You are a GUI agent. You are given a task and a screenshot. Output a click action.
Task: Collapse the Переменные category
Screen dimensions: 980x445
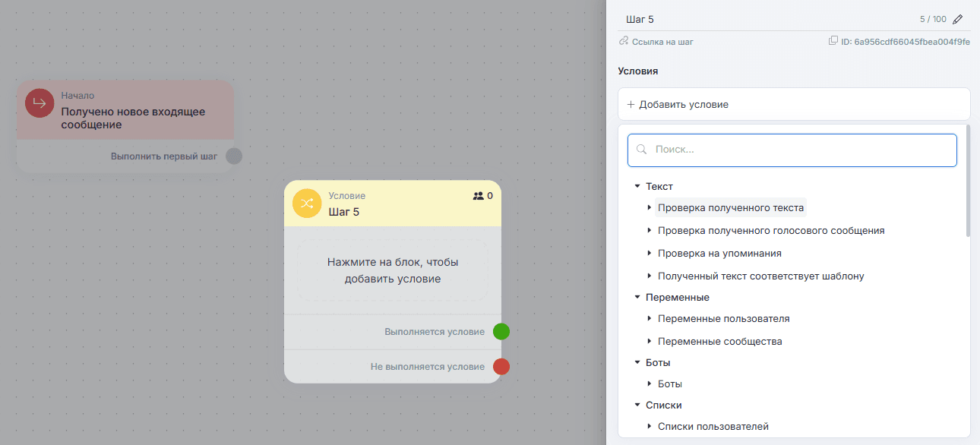point(637,297)
